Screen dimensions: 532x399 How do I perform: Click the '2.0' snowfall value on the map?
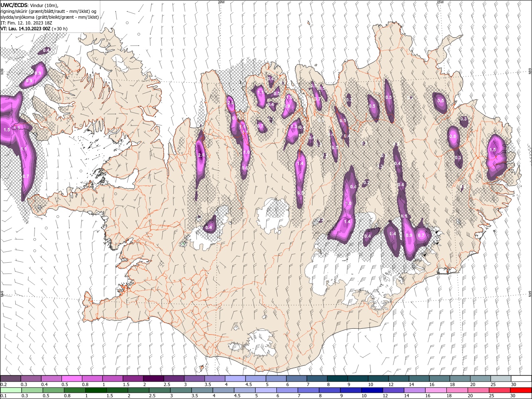click(x=230, y=103)
